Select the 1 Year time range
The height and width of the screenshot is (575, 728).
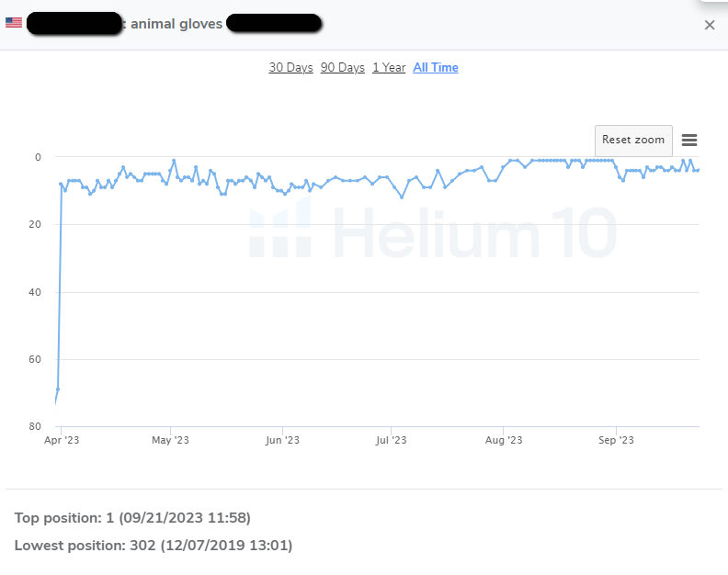(389, 68)
